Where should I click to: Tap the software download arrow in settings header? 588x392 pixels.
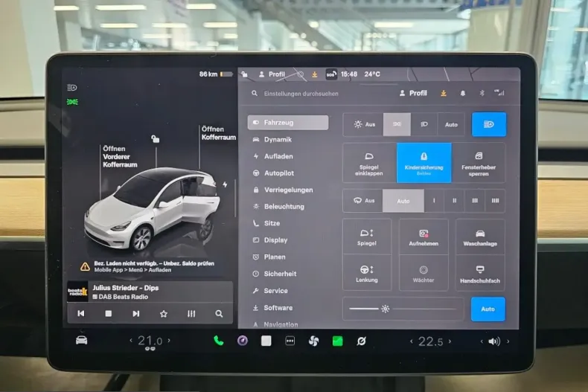[444, 93]
